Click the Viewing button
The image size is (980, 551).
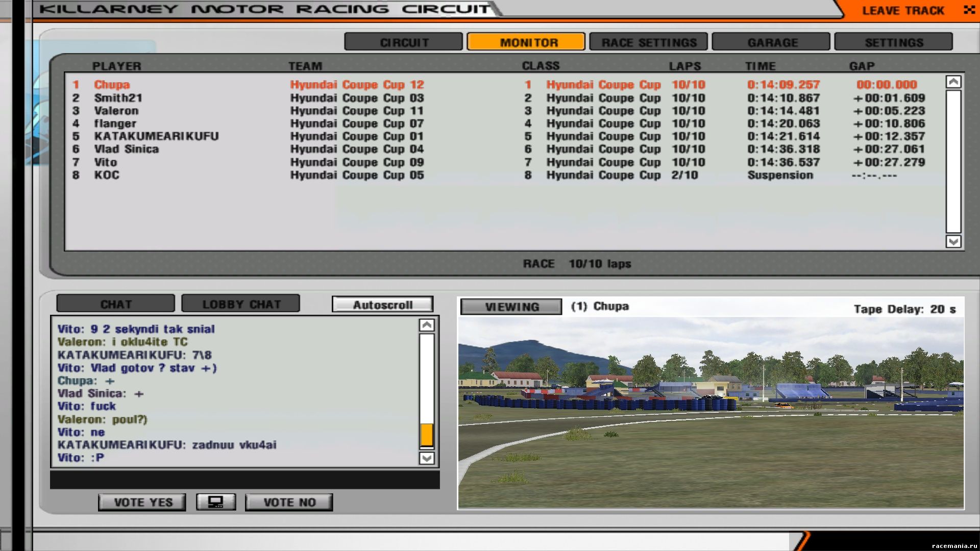click(511, 307)
